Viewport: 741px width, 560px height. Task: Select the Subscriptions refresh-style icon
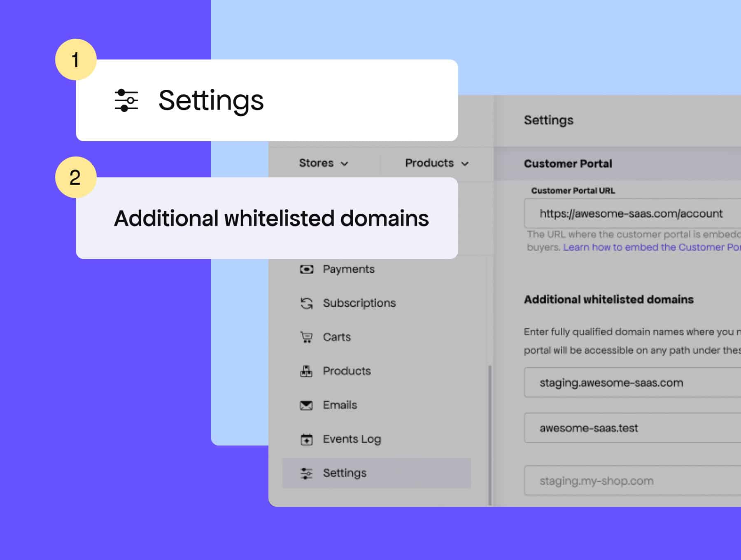point(306,303)
